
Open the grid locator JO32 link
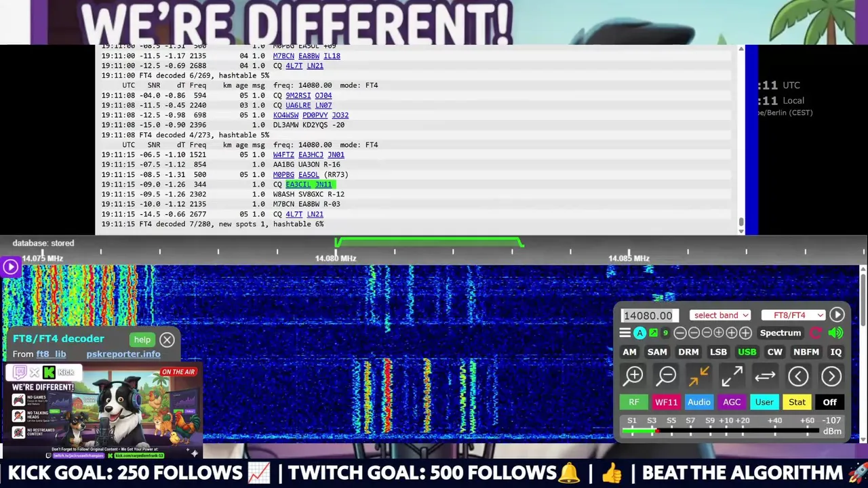point(340,115)
